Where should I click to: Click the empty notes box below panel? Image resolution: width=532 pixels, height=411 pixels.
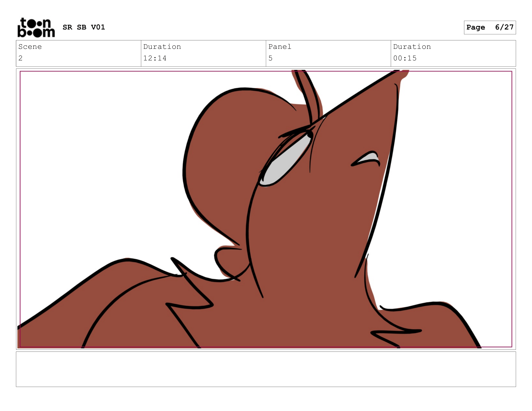(266, 369)
